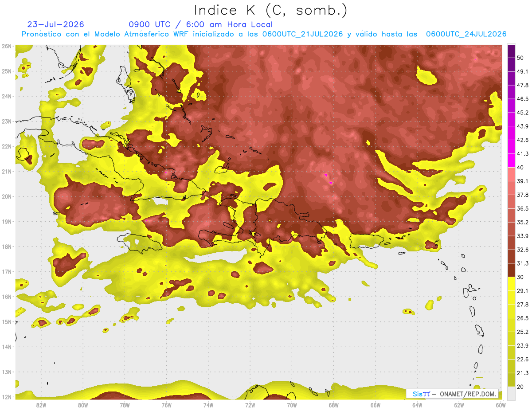Click the colorbar value "43.9"
The width and height of the screenshot is (532, 411).
(523, 126)
